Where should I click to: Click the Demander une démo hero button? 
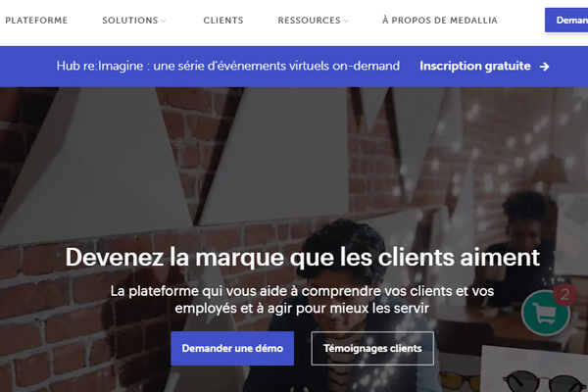[232, 349]
